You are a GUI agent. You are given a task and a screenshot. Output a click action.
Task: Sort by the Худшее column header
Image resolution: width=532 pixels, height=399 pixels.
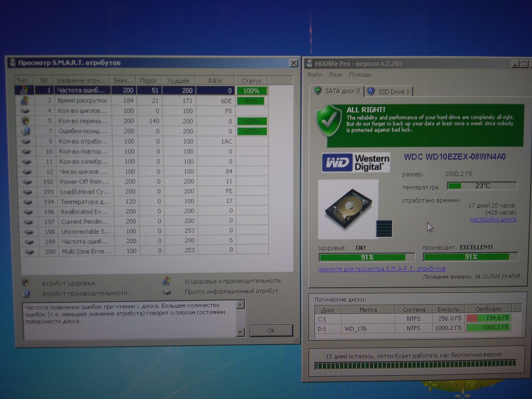pos(178,81)
